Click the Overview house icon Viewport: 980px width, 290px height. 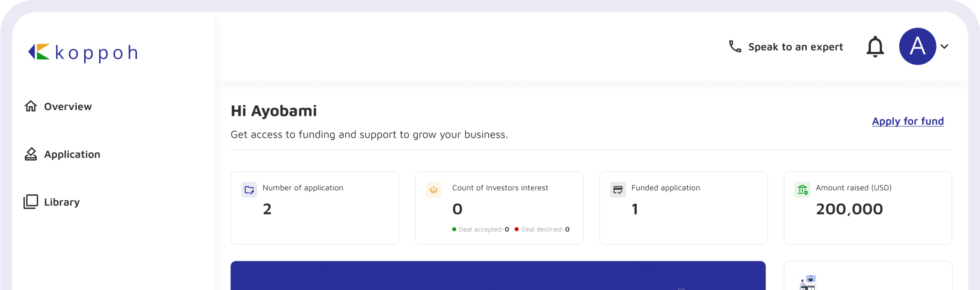31,106
